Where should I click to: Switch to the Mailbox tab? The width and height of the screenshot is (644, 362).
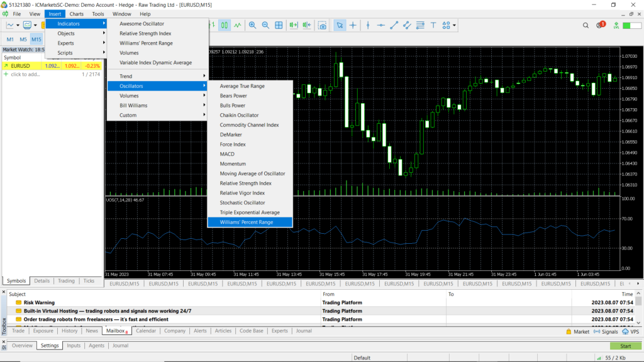pyautogui.click(x=116, y=331)
